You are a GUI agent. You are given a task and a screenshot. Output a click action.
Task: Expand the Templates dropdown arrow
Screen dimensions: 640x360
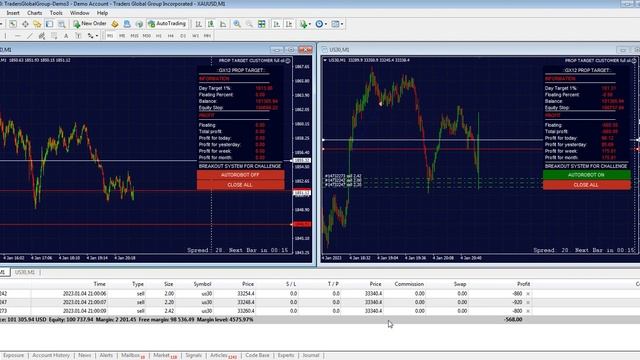pos(342,24)
